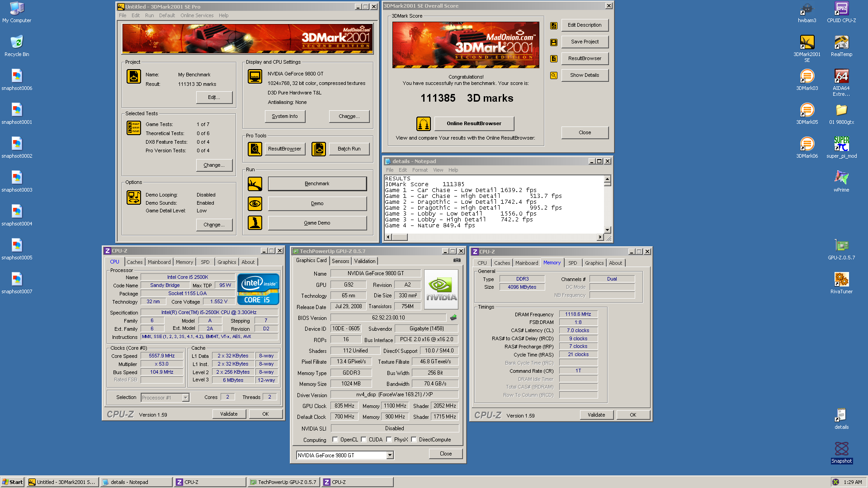This screenshot has width=868, height=488.
Task: Open the File menu in 3DMark2001
Action: (x=123, y=15)
